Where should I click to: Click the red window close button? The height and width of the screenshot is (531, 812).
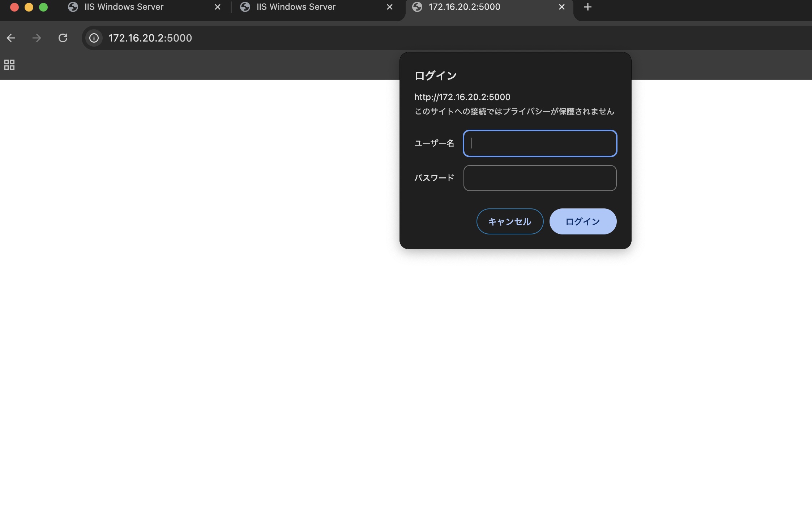14,7
